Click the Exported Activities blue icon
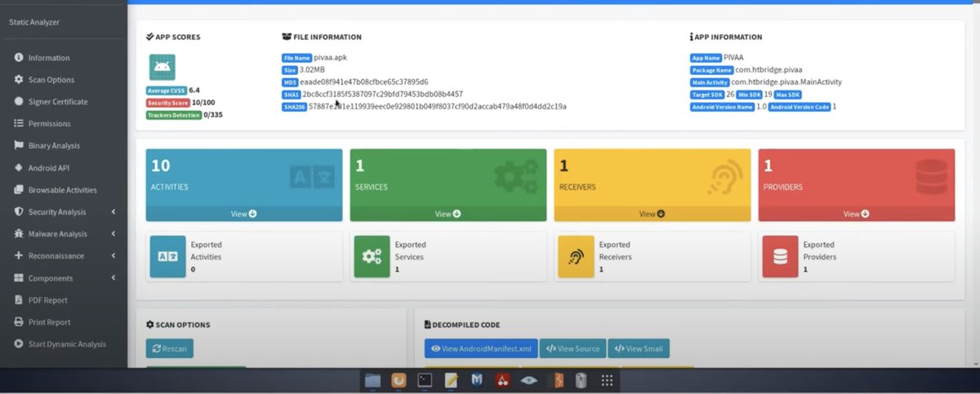 167,256
